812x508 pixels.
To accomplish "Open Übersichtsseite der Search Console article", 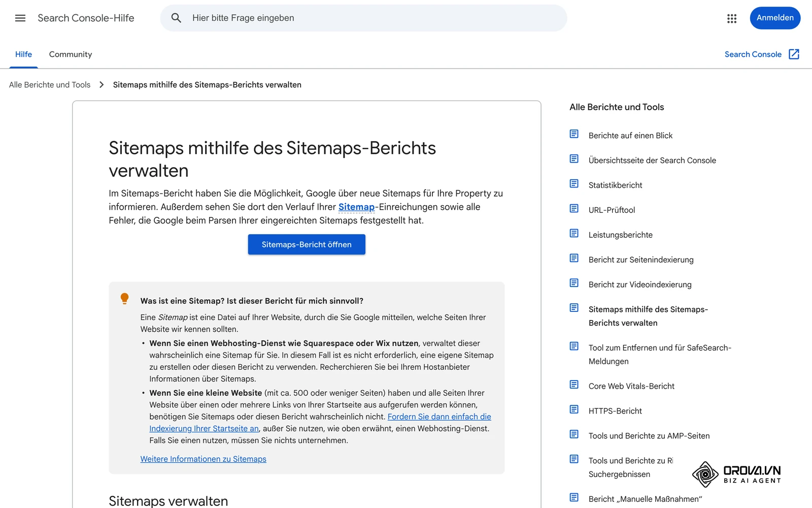I will point(652,161).
